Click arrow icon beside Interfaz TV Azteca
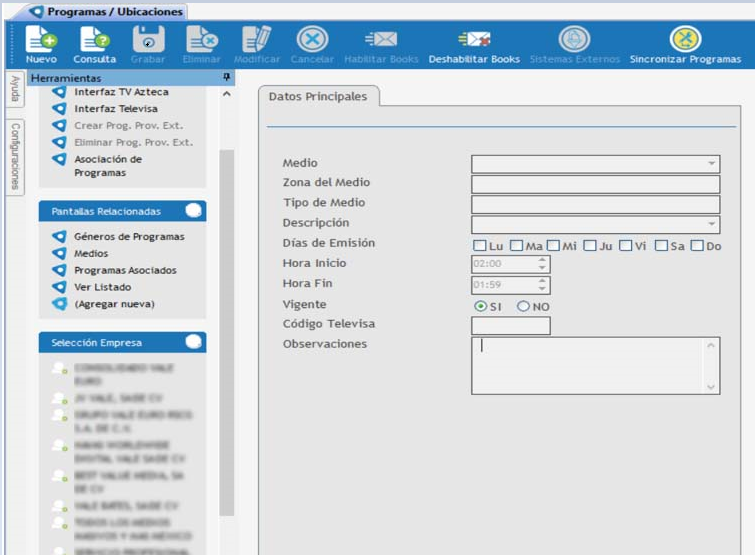The width and height of the screenshot is (755, 555). (x=59, y=91)
